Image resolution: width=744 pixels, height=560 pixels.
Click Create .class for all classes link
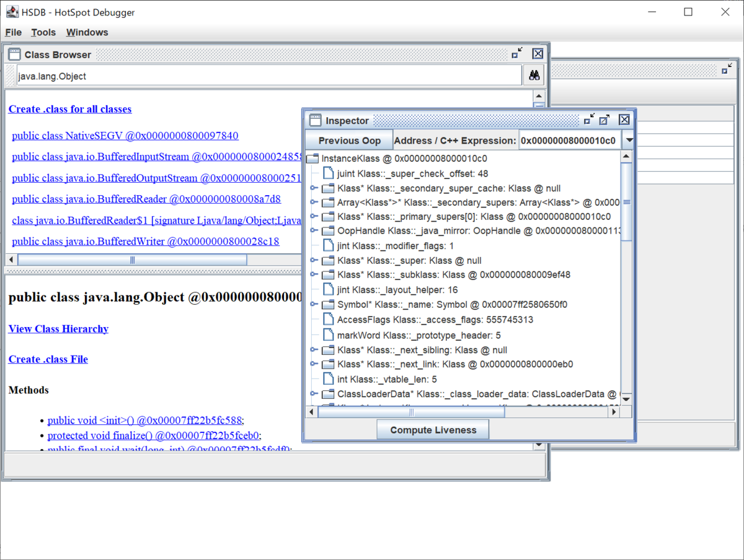click(x=70, y=109)
